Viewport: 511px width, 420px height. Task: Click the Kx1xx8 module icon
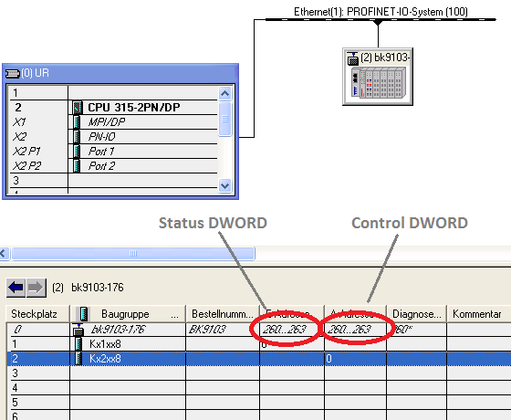[x=78, y=344]
